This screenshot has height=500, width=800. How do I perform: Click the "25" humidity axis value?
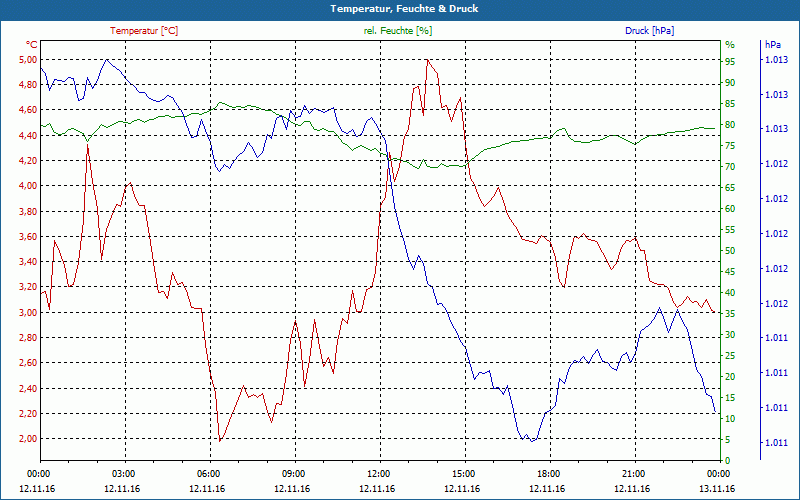[730, 356]
